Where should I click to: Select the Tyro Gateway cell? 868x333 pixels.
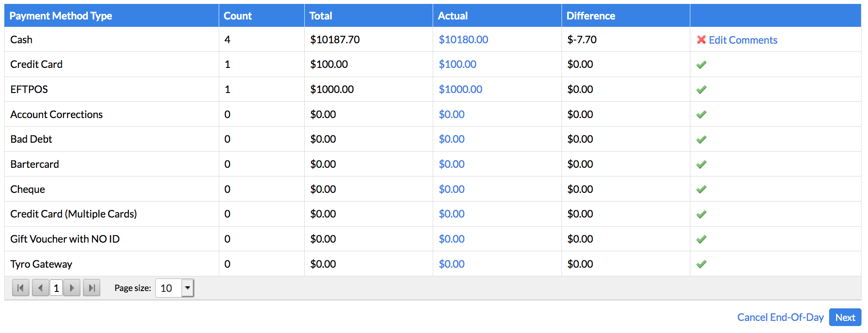[x=112, y=264]
